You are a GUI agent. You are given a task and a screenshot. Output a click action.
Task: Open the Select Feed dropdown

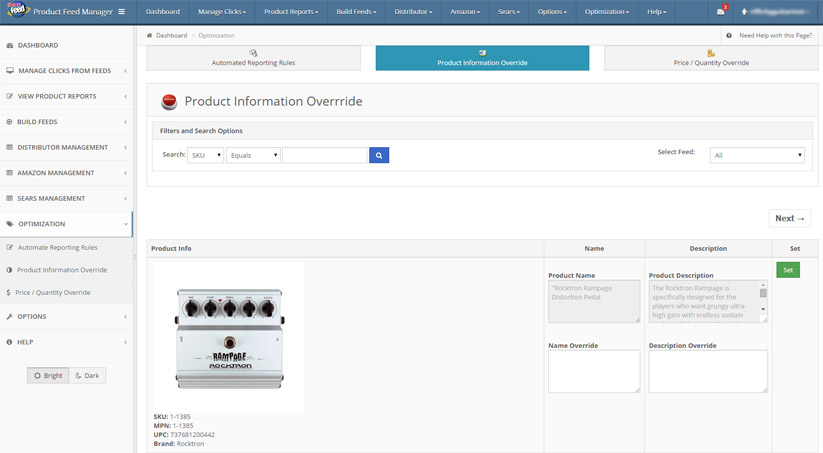click(757, 155)
